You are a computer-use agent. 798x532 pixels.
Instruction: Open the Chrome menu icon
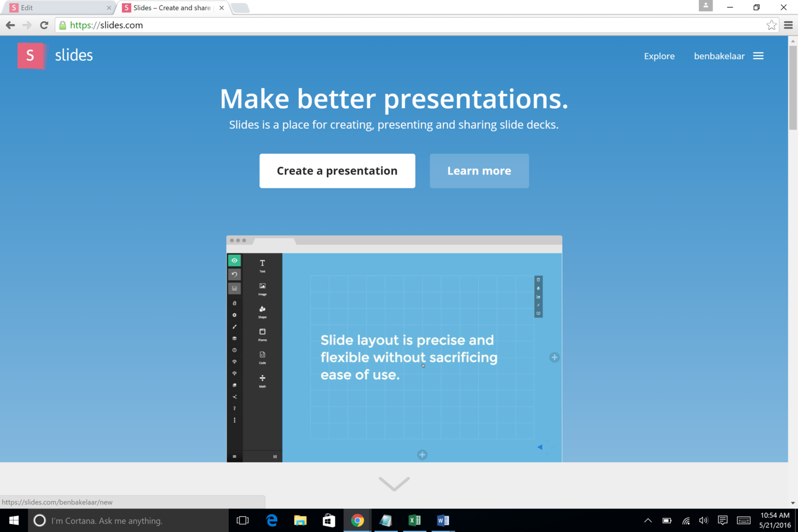[789, 25]
